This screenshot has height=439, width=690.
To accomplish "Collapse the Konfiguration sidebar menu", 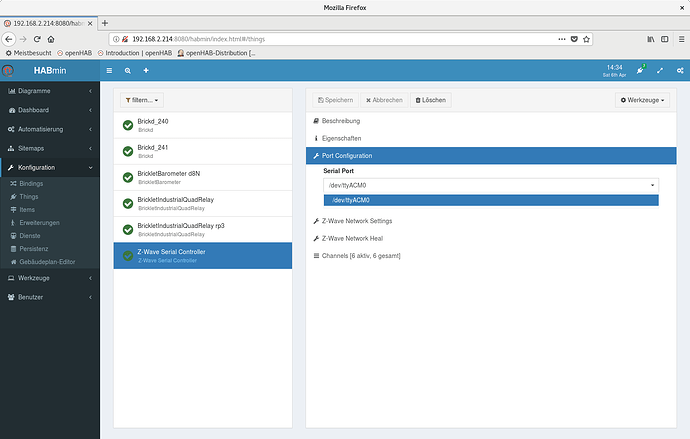I will 50,168.
